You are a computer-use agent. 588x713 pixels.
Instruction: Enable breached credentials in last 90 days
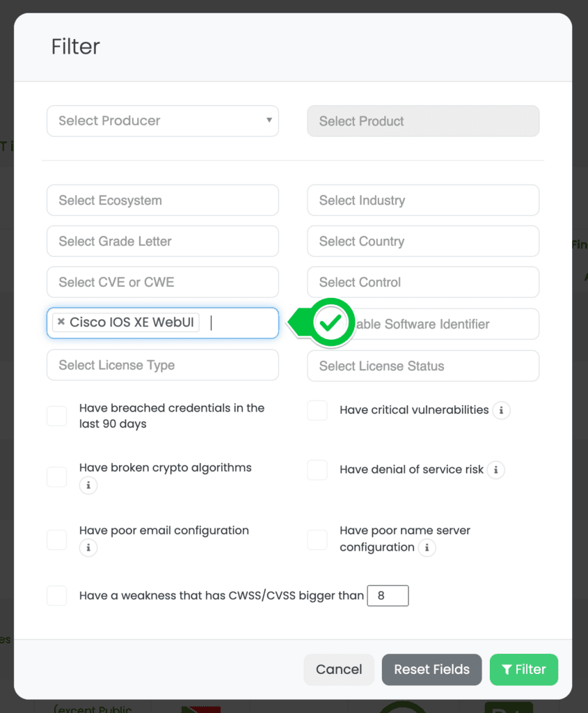[x=57, y=416]
